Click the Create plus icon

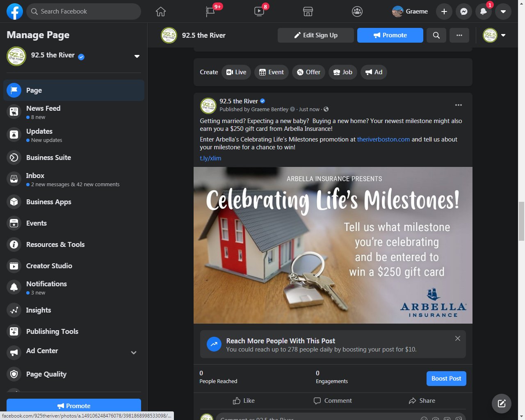444,11
